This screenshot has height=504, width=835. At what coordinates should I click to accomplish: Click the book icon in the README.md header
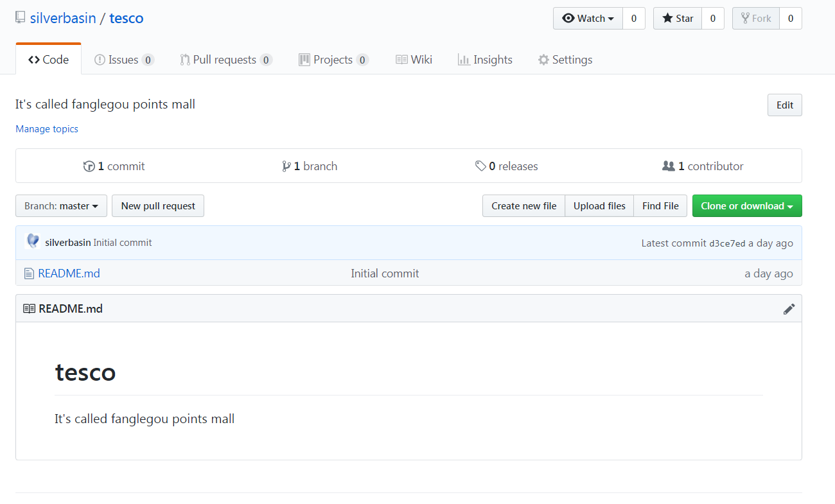(x=29, y=309)
